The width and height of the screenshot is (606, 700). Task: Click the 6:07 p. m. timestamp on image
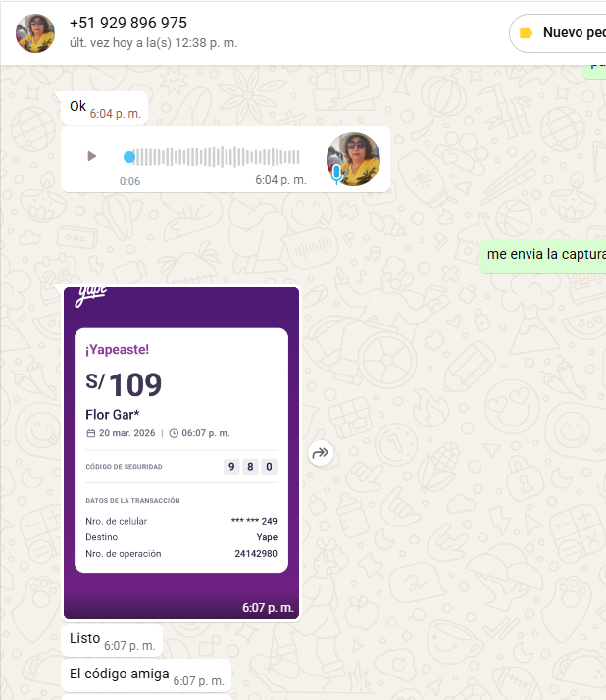coord(268,608)
